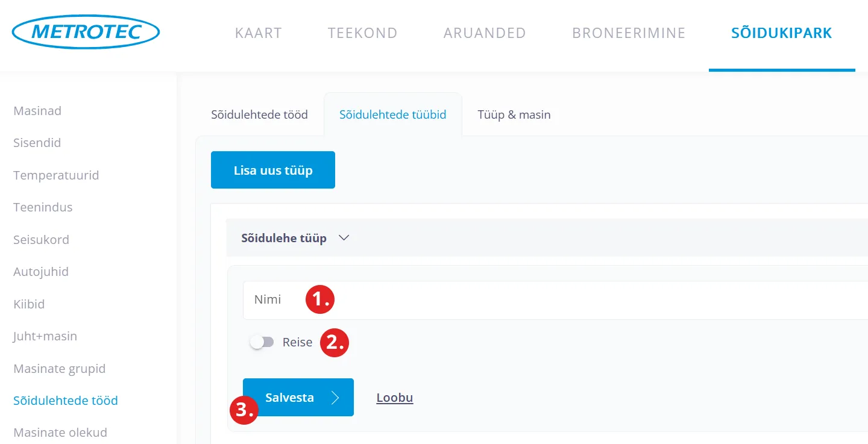Open Aruanded in the top navigation

(485, 33)
